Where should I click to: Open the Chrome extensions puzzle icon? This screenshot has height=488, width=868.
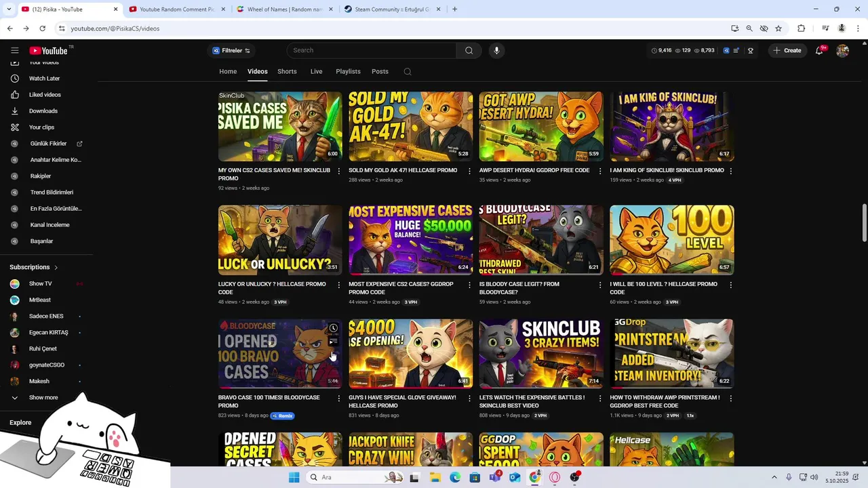(x=801, y=28)
